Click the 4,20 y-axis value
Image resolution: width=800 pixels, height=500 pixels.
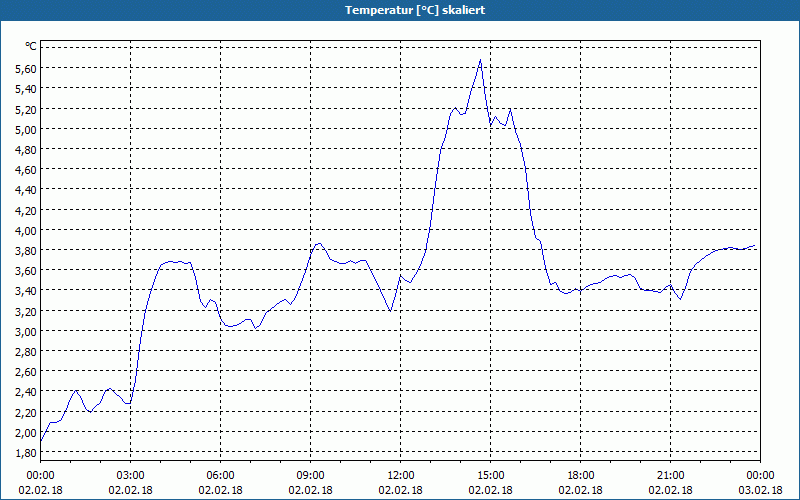pyautogui.click(x=27, y=210)
